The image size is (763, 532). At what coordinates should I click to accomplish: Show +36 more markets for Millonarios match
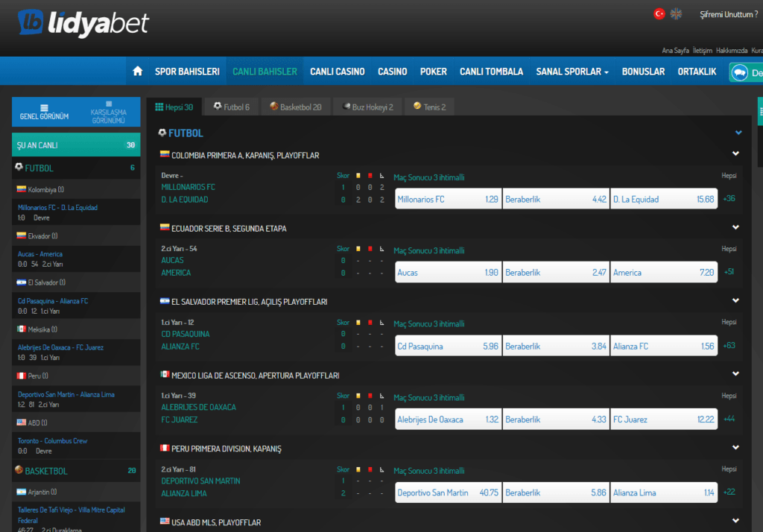(x=729, y=199)
